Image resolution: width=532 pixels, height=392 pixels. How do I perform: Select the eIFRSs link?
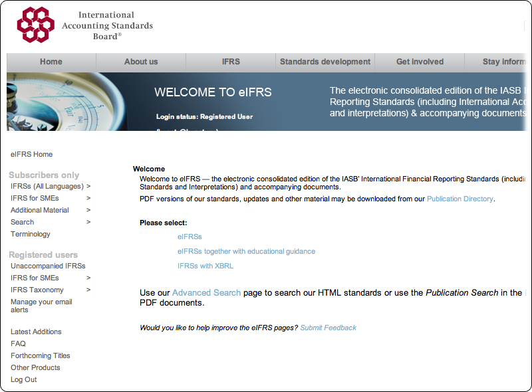(x=190, y=237)
